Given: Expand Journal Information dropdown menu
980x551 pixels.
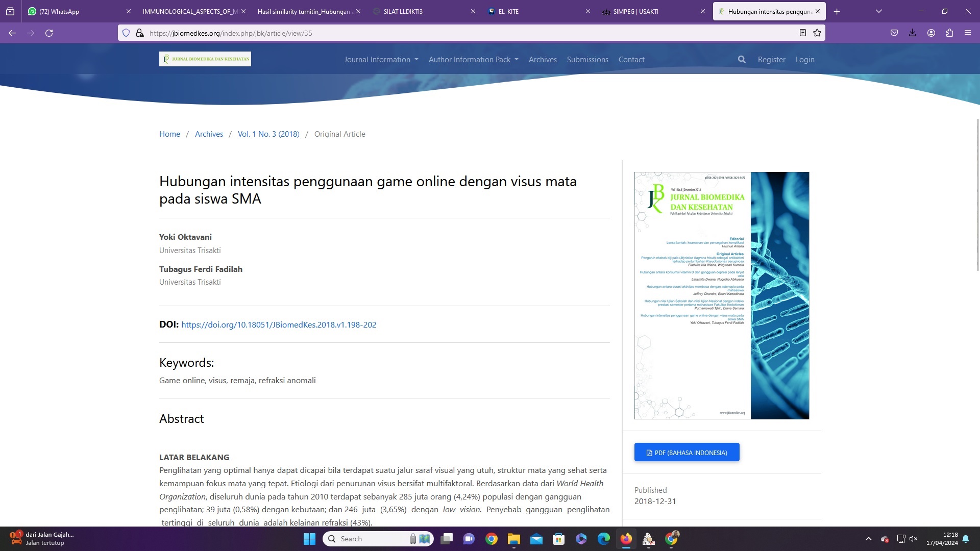Looking at the screenshot, I should (381, 60).
